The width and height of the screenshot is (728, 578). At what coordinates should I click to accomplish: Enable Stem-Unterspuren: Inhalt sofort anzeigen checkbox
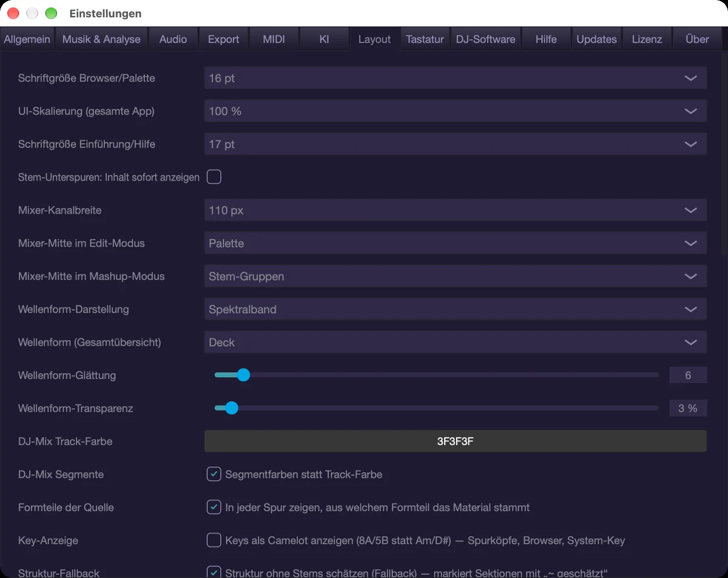click(x=214, y=177)
